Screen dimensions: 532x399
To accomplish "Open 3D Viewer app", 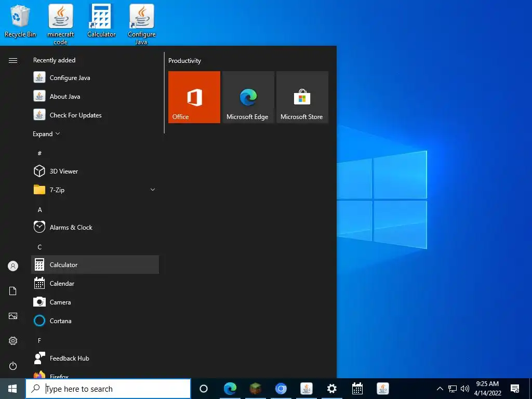I will point(95,171).
